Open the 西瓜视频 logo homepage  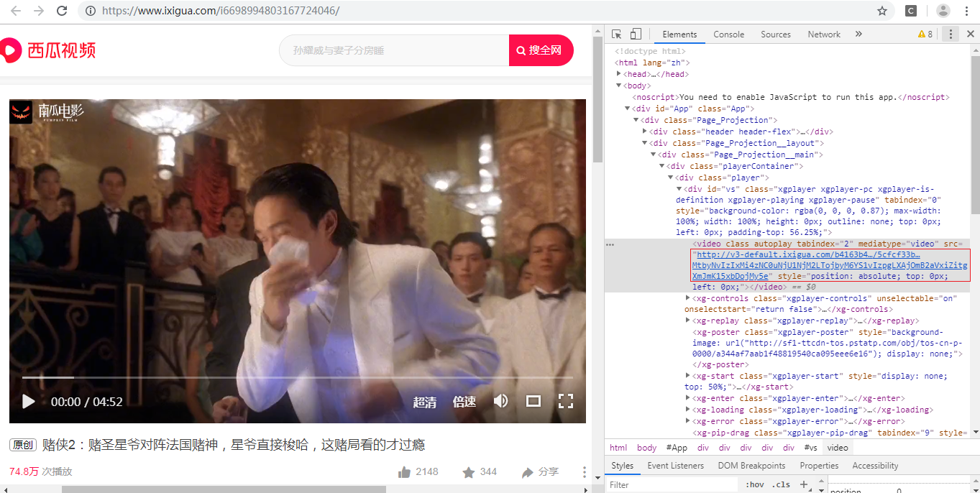pos(48,50)
